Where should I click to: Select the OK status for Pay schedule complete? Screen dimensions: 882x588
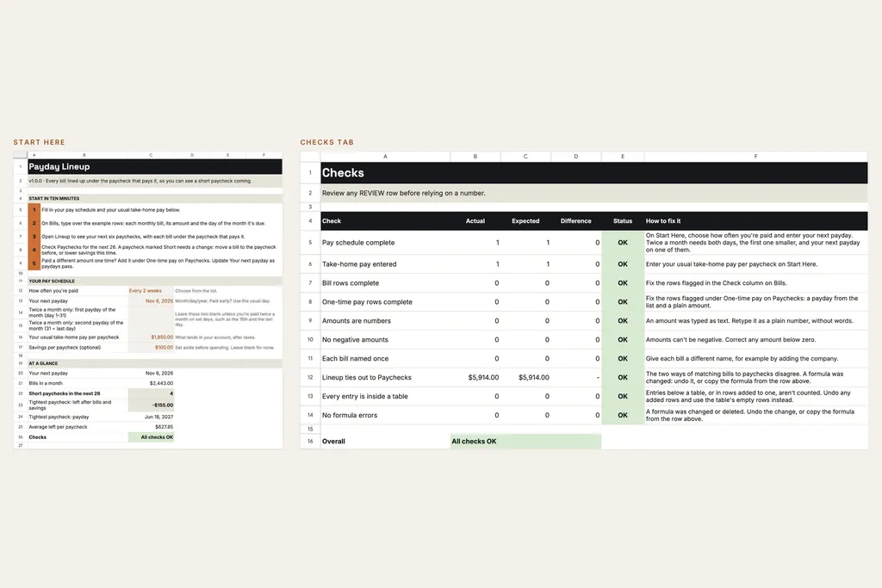623,242
